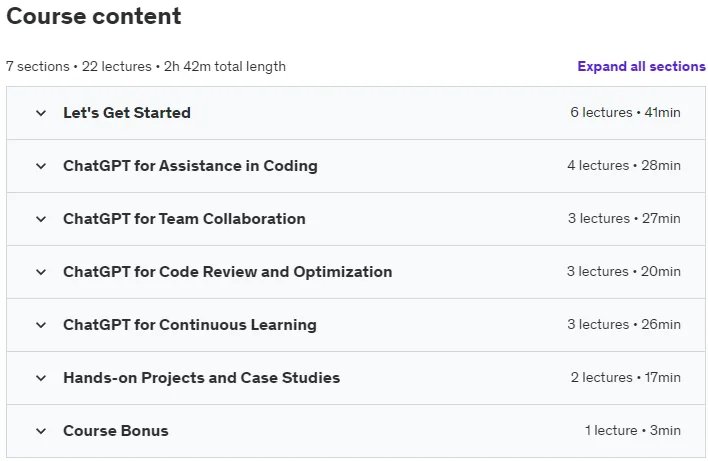Click the 6 lectures 41min summary

coord(625,112)
